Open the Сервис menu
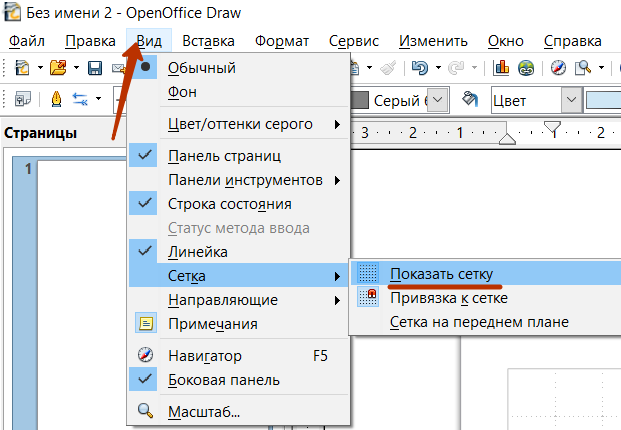This screenshot has width=621, height=430. [x=354, y=41]
